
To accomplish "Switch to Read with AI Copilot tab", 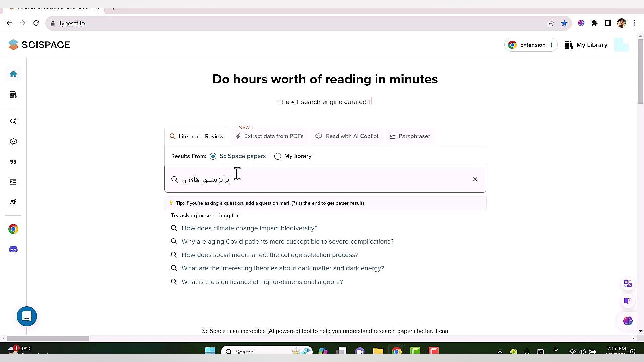I will coord(347,136).
